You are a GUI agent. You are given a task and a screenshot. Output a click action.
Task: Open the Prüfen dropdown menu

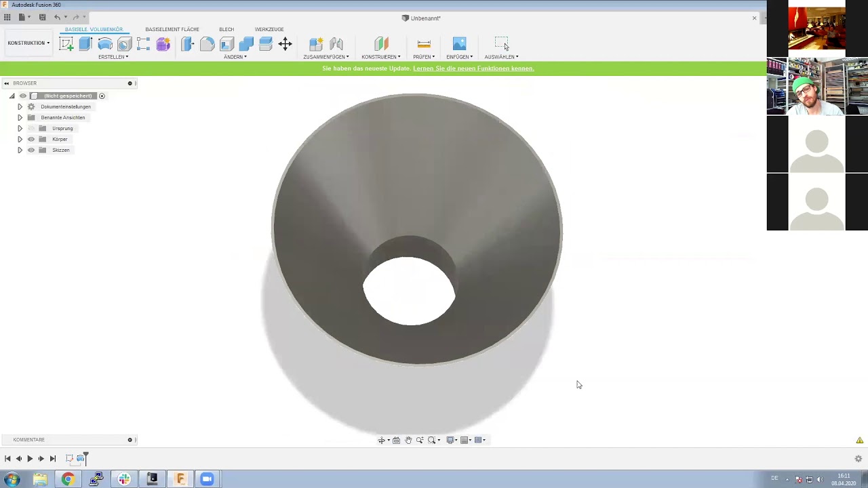click(x=424, y=57)
